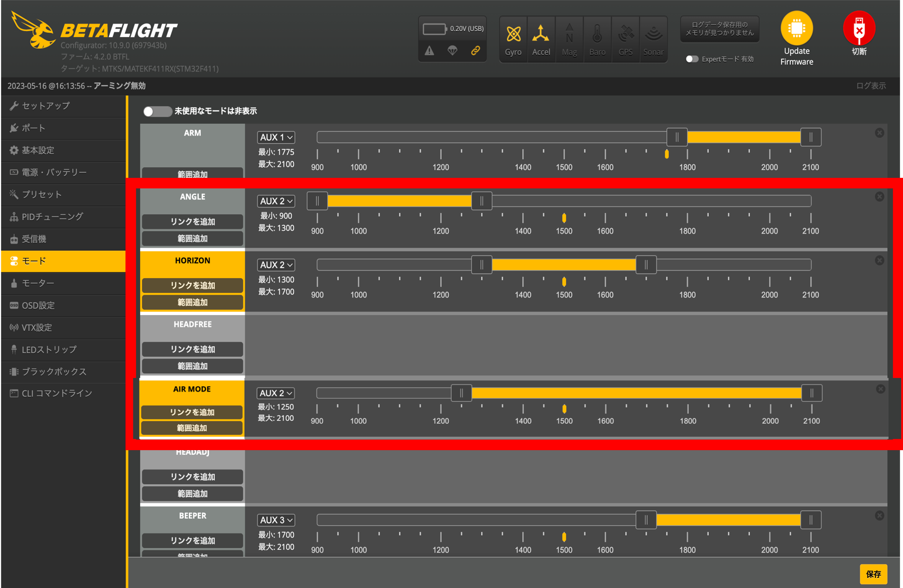Open the BEEPER AUX 3 channel dropdown
Screen dimensions: 903x588
pyautogui.click(x=276, y=521)
